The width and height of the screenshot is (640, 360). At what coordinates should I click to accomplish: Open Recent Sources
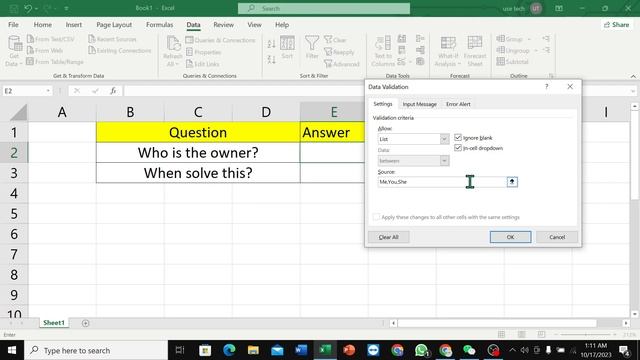[112, 39]
